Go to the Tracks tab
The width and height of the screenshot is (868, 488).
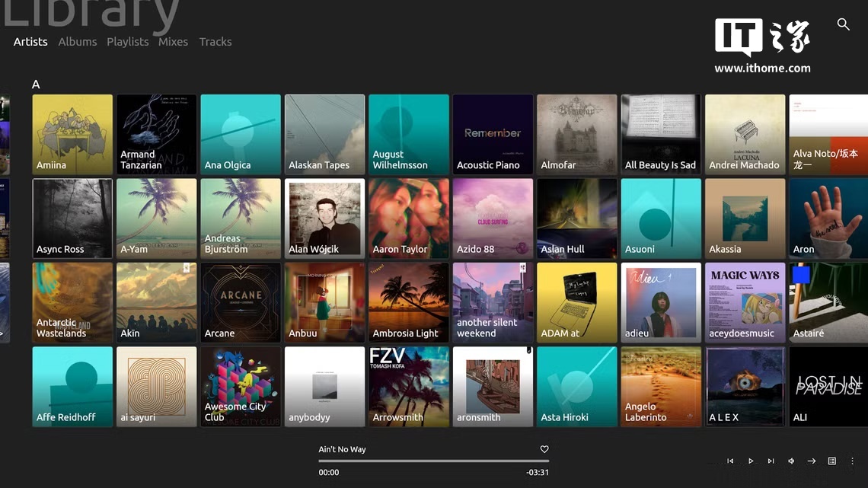215,42
